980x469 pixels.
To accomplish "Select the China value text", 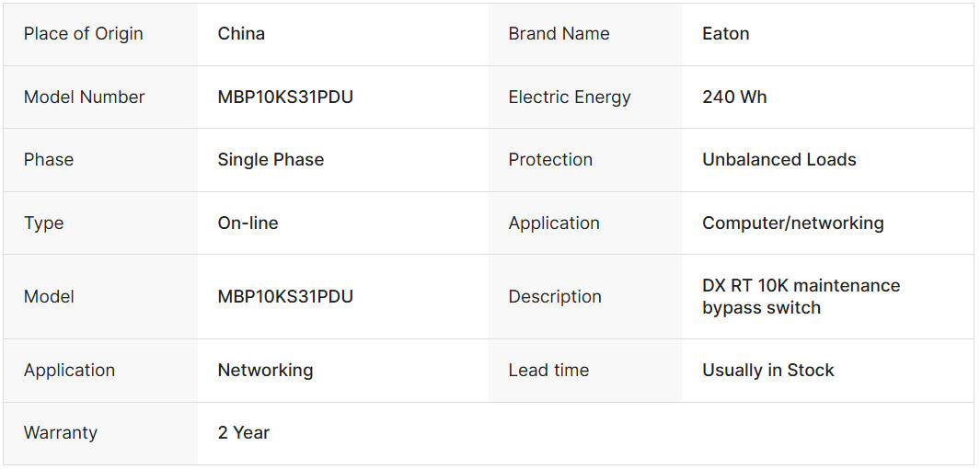I will pos(241,34).
